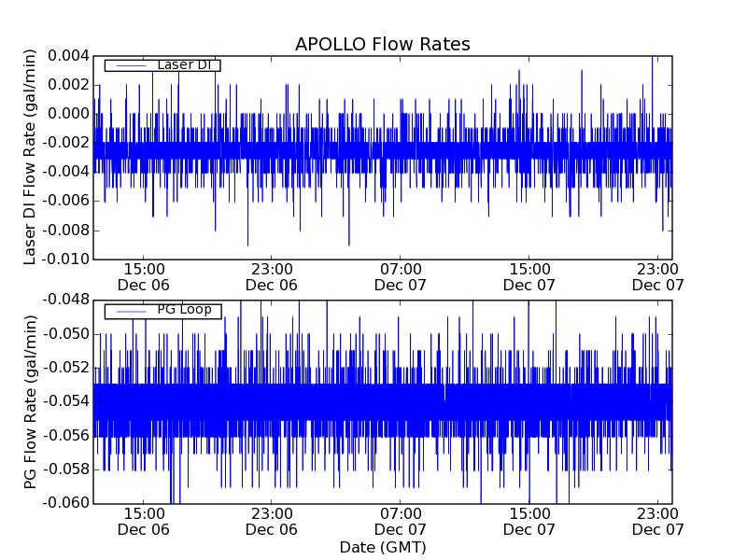
Task: Click the 0.004 y-axis tick label
Action: (x=68, y=56)
